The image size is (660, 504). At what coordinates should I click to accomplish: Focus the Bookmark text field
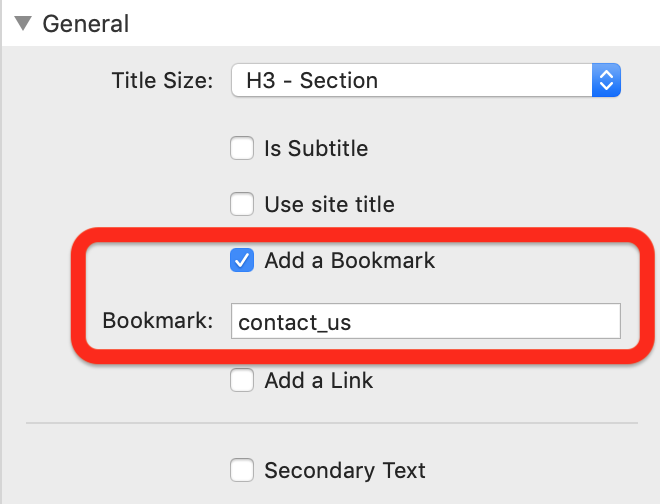[426, 321]
